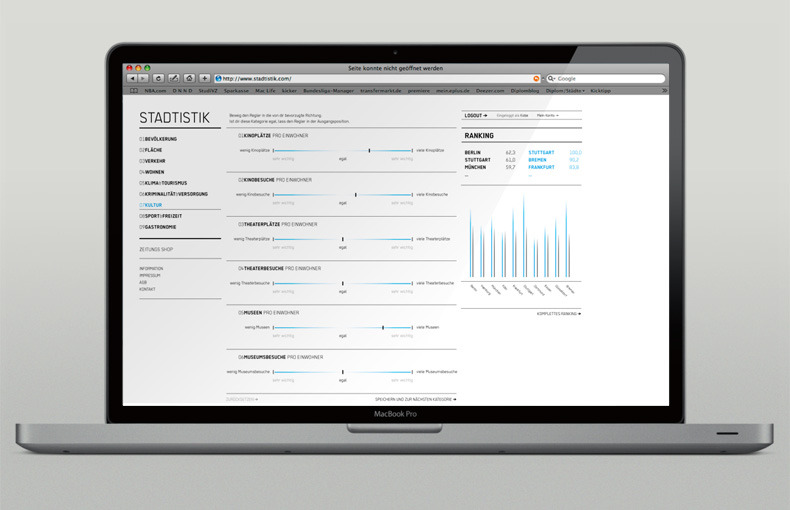Click the magnifier icon in Google search
Image resolution: width=790 pixels, height=510 pixels.
click(552, 78)
